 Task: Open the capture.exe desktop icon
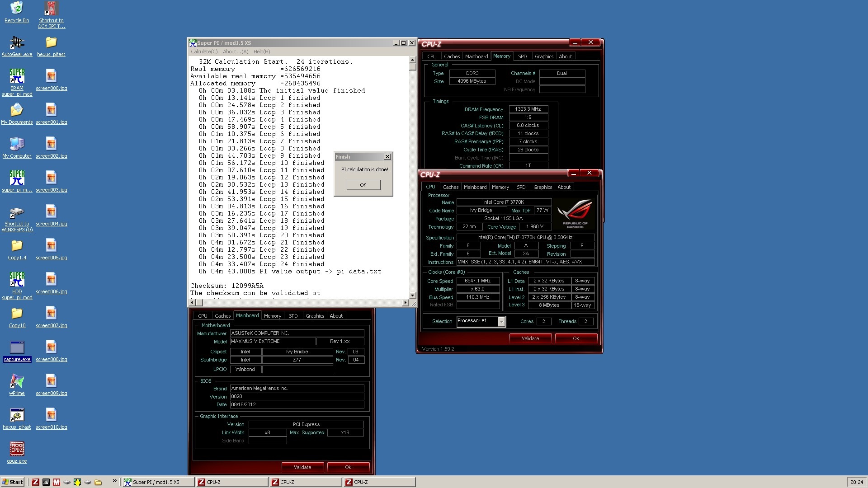coord(17,347)
